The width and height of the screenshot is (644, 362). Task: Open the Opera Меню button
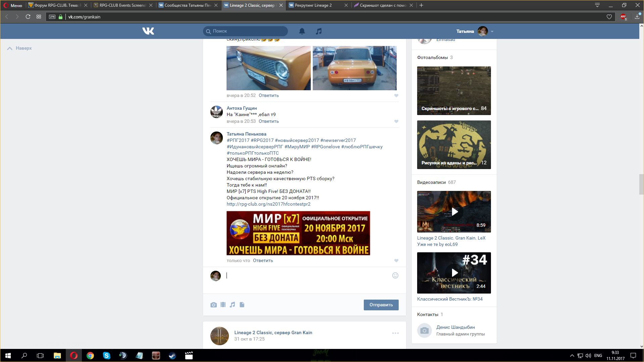[13, 5]
